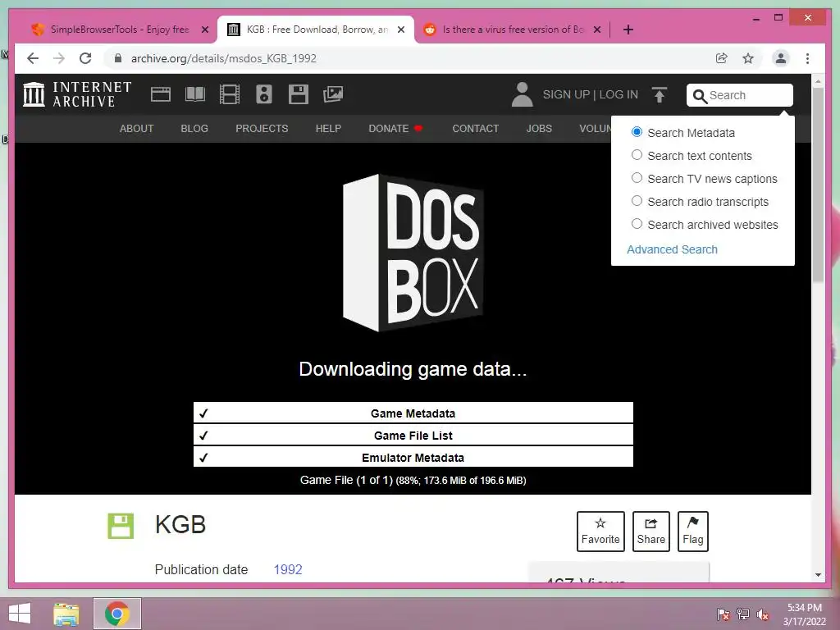The width and height of the screenshot is (840, 630).
Task: Open the CONTACT menu item
Action: [x=476, y=129]
